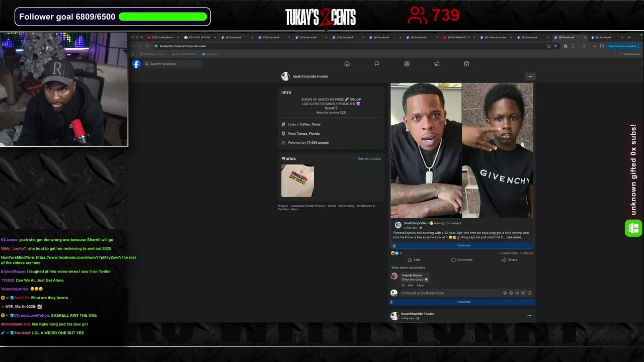Image resolution: width=644 pixels, height=362 pixels.
Task: Like Yolanda Bacon's comment
Action: [x=410, y=286]
